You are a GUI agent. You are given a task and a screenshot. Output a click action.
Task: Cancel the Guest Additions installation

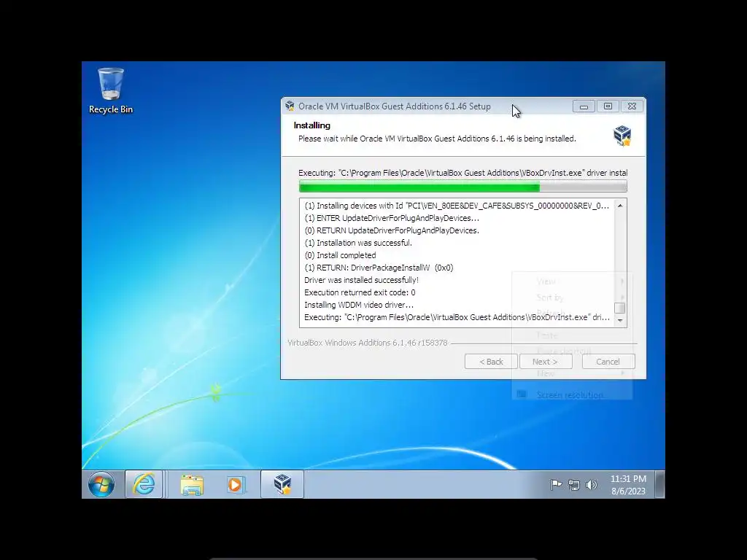coord(608,362)
